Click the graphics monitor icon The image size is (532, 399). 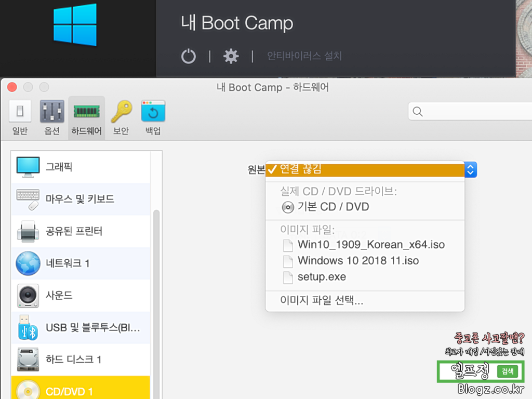click(28, 167)
